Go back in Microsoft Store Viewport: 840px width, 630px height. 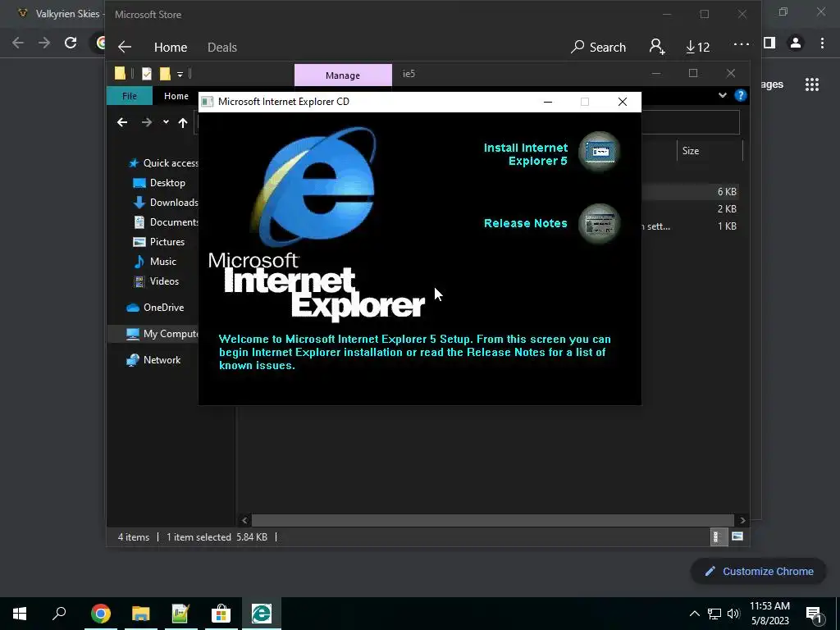tap(125, 47)
